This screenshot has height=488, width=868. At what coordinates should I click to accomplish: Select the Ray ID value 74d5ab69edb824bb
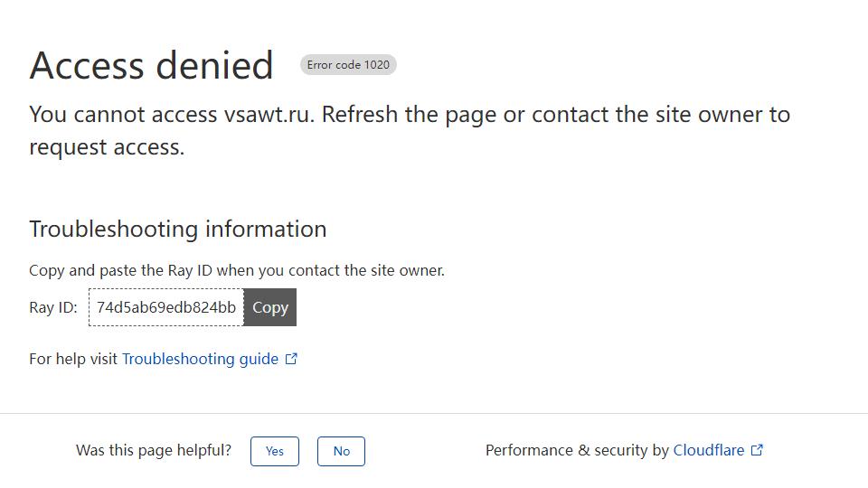[x=166, y=307]
